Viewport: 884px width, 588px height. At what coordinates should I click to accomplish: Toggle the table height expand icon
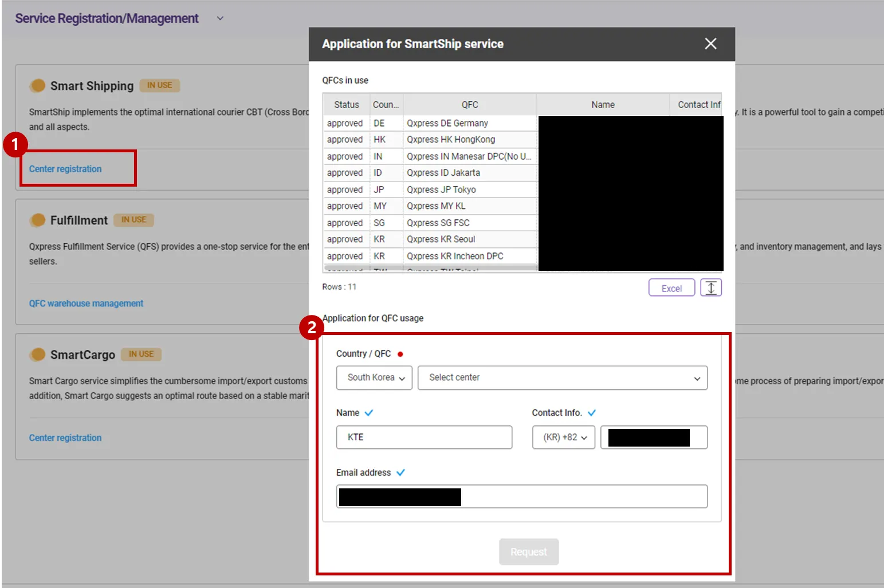point(711,288)
